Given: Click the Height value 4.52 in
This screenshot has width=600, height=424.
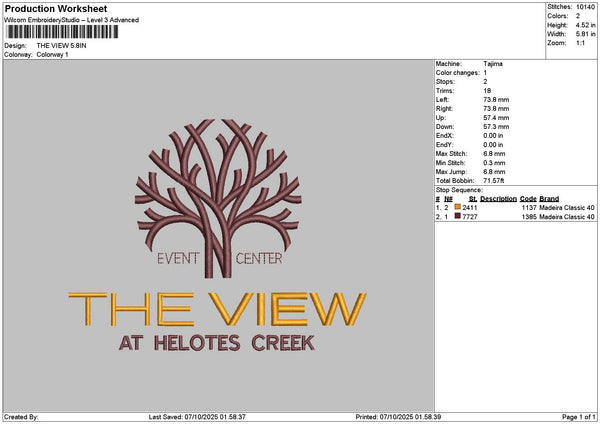Looking at the screenshot, I should 585,25.
